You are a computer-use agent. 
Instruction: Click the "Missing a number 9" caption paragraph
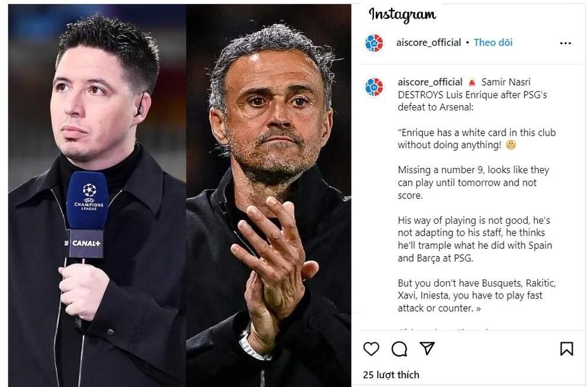pos(473,183)
